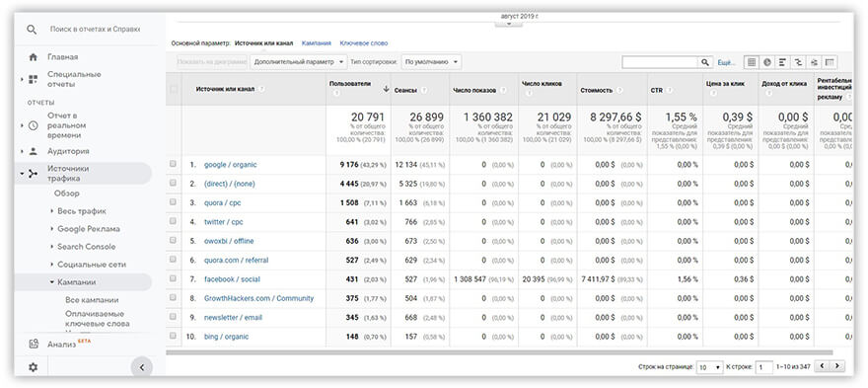
Task: Expand the Аудитория menu section
Action: click(22, 151)
